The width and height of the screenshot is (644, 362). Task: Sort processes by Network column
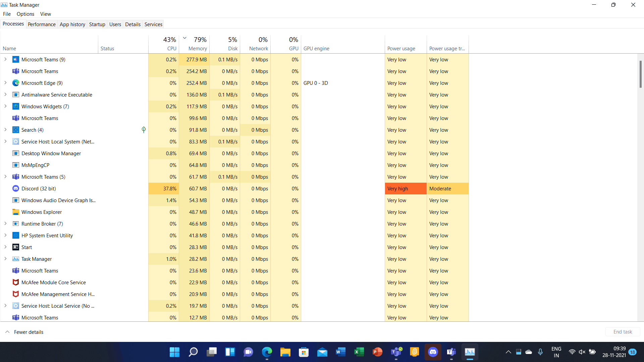255,44
